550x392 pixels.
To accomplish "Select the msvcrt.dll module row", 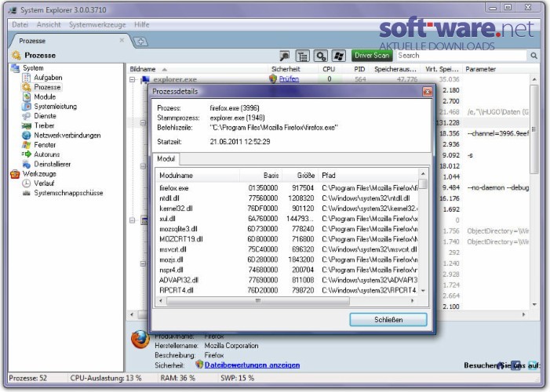I will [288, 249].
